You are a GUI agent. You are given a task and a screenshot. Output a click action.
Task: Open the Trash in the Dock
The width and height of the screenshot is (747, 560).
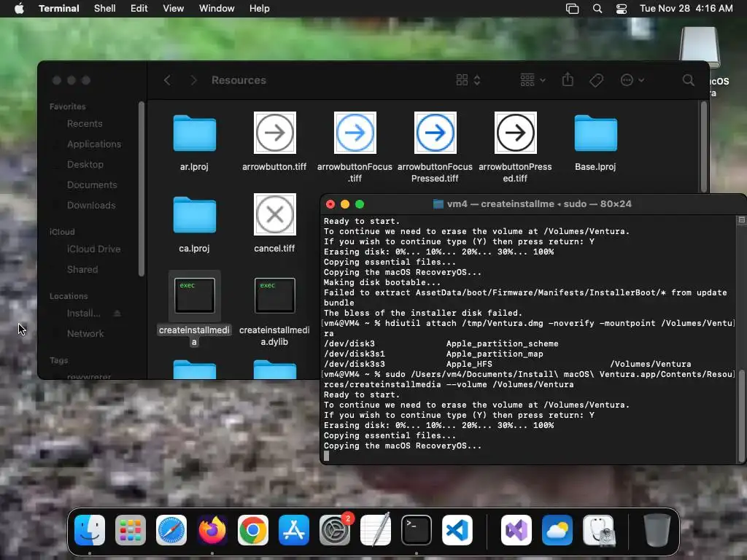coord(657,530)
